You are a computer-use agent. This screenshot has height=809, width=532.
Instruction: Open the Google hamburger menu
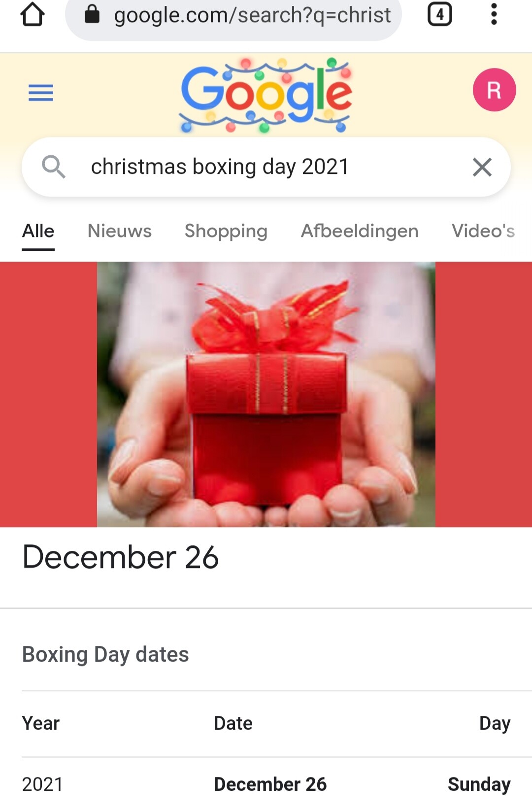coord(41,93)
